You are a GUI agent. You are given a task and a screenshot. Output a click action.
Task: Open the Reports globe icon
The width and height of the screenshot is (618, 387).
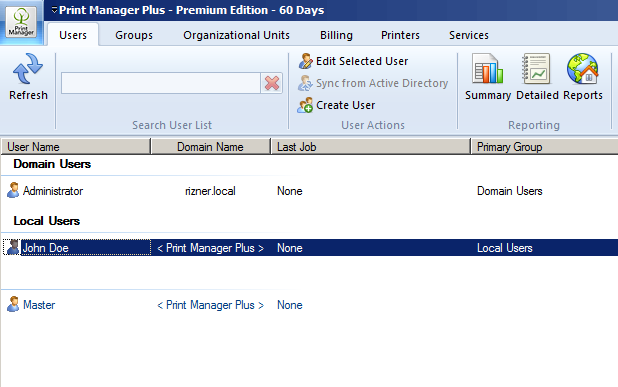[583, 69]
